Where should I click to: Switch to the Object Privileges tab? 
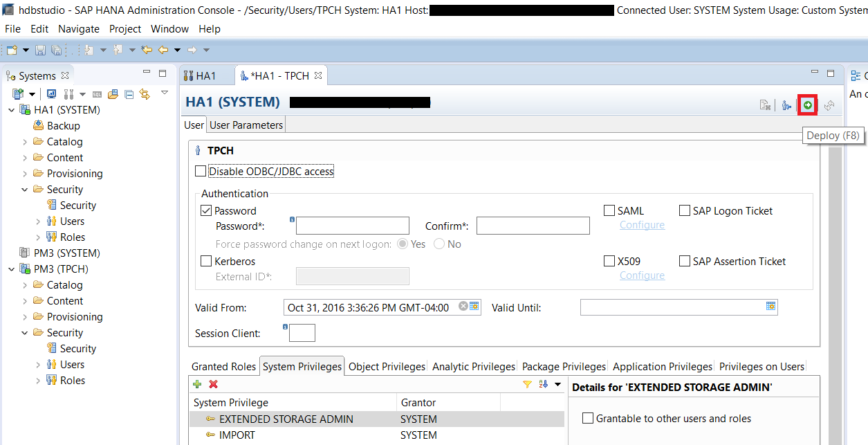point(387,366)
